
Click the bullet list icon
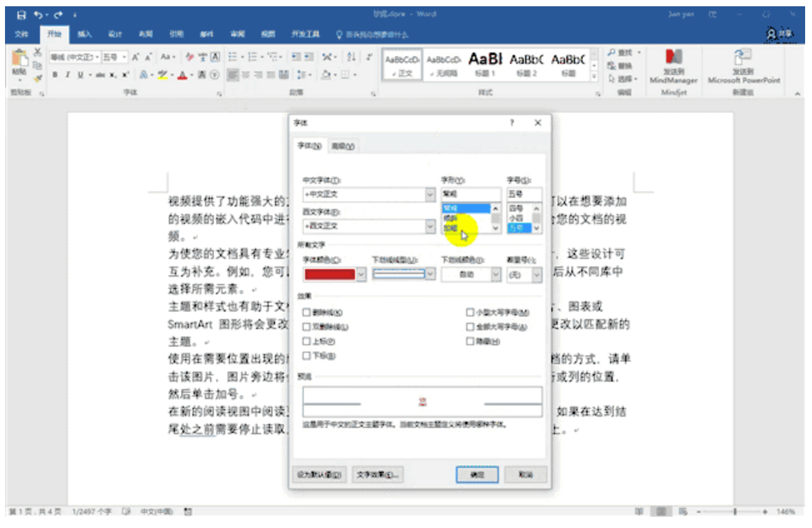coord(233,57)
